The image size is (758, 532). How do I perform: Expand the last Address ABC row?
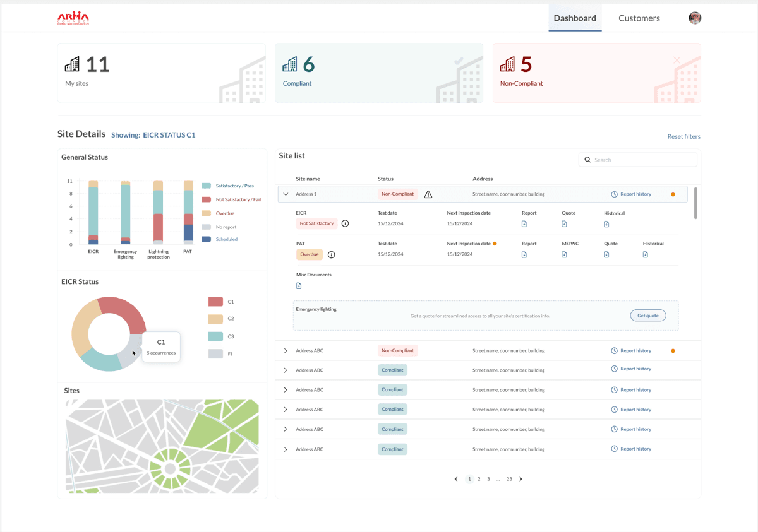pyautogui.click(x=286, y=449)
